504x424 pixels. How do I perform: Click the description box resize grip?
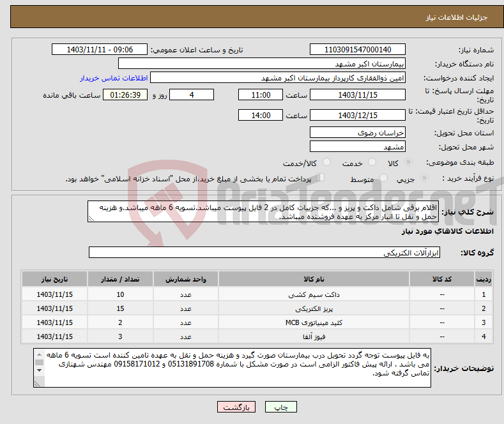coord(91,218)
